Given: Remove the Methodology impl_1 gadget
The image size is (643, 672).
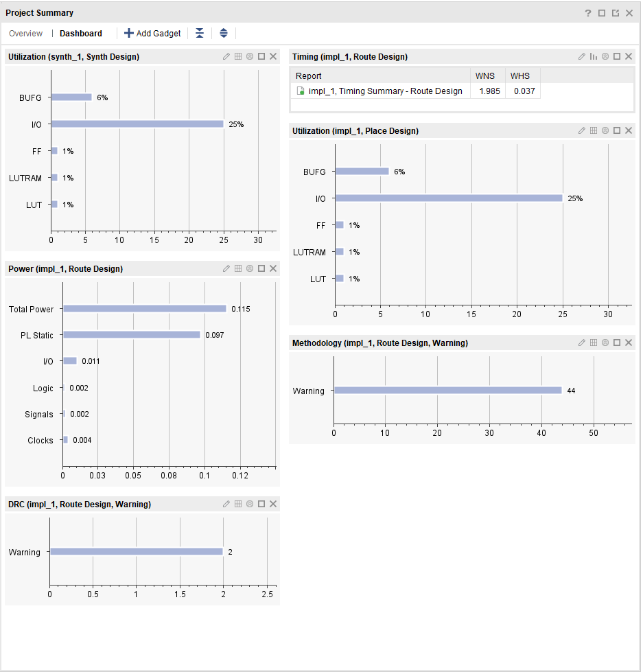Looking at the screenshot, I should (629, 343).
